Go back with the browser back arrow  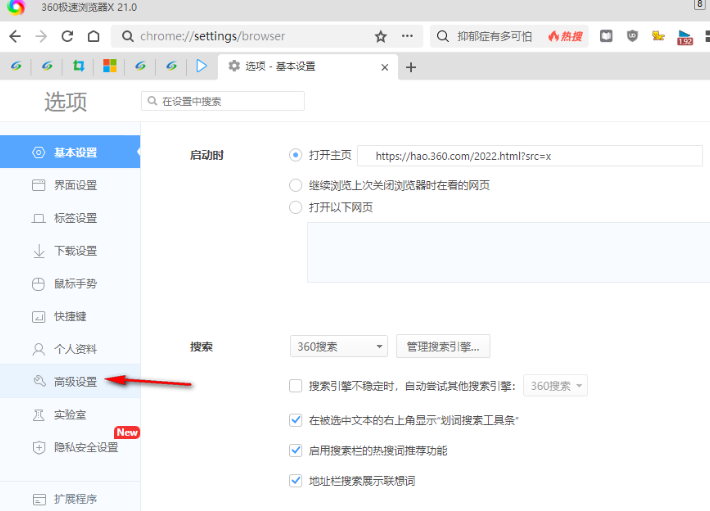click(15, 36)
